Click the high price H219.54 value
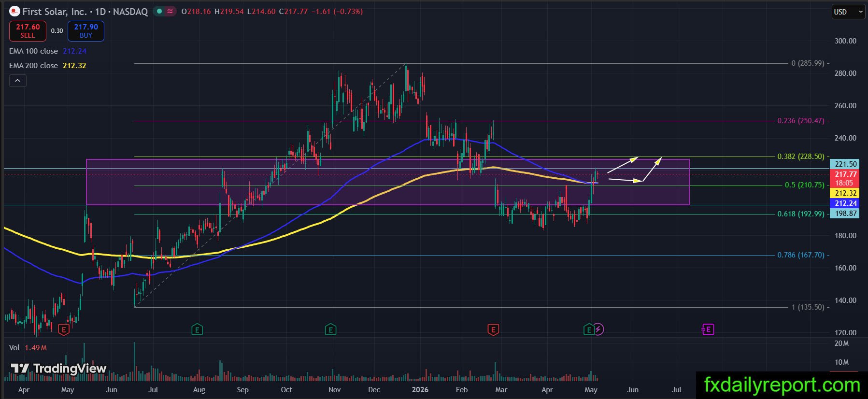 [x=229, y=12]
